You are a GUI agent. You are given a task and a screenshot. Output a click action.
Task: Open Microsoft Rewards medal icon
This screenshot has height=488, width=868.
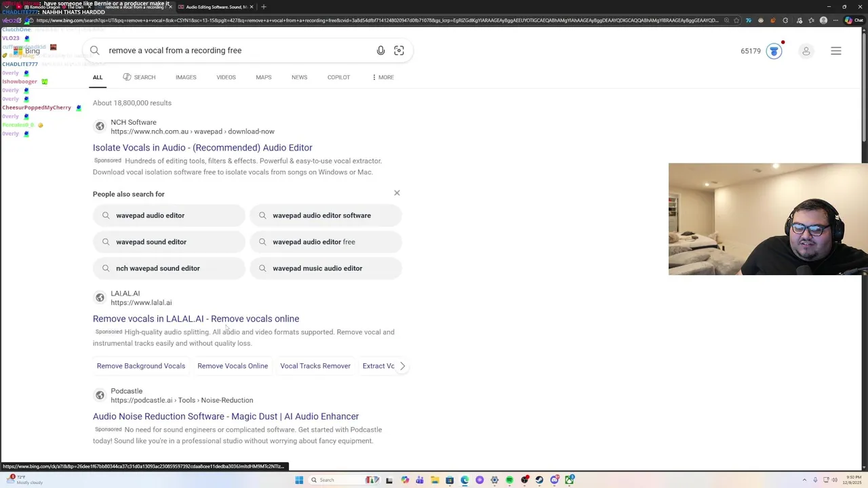[774, 51]
